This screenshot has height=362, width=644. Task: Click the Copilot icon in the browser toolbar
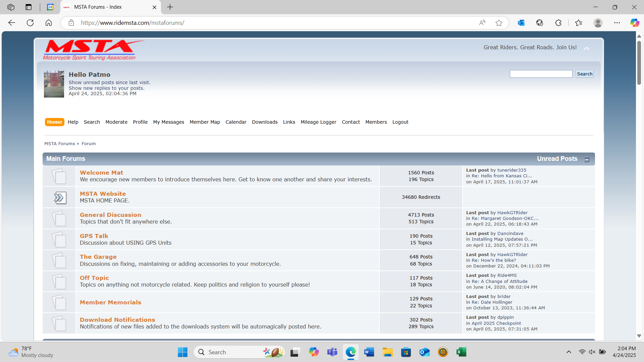pos(634,23)
